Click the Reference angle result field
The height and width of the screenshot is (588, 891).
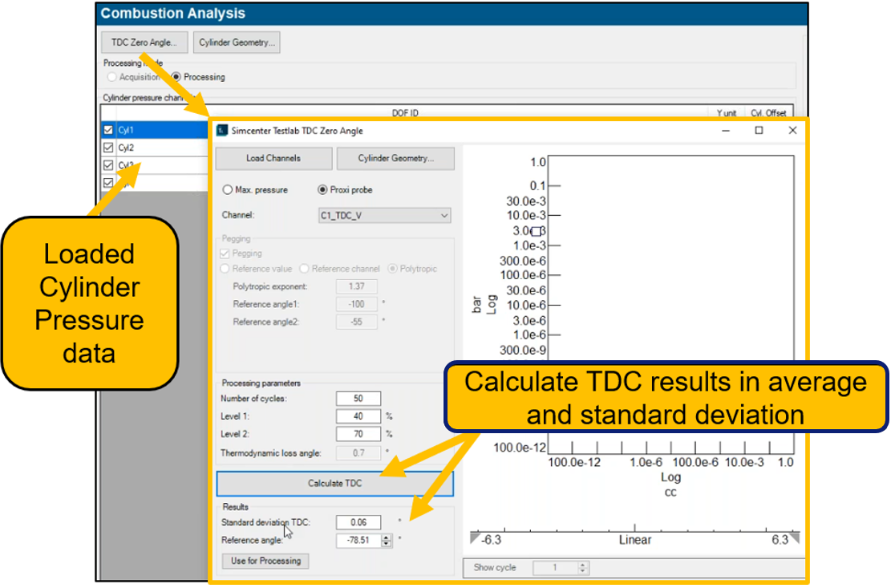[358, 541]
